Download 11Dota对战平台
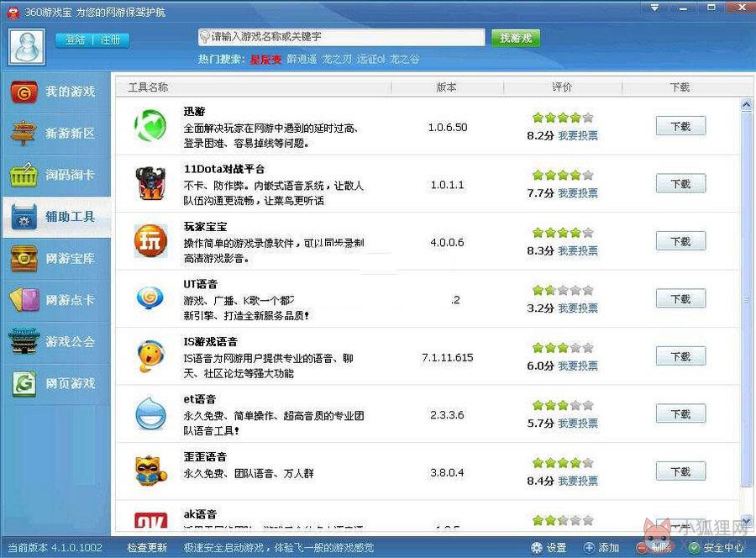Screen dimensions: 756x558 coord(680,184)
